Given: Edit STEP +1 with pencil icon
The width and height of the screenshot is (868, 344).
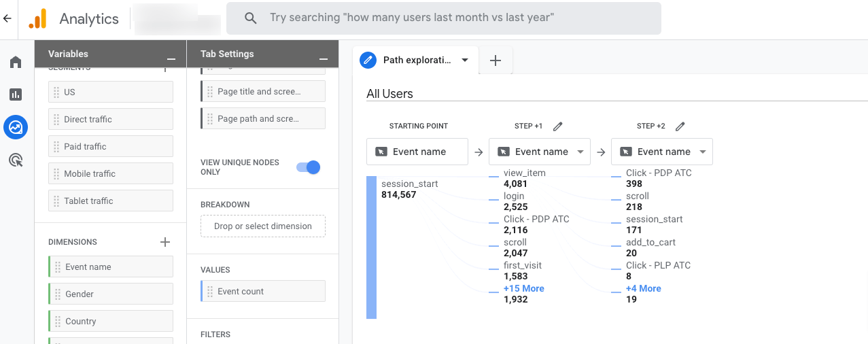Looking at the screenshot, I should click(x=558, y=126).
